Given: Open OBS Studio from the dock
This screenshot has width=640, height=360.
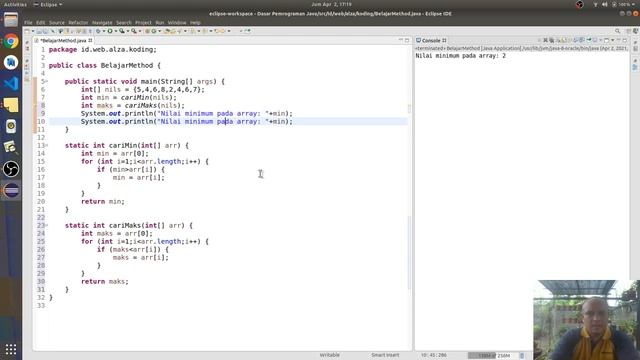Looking at the screenshot, I should [11, 169].
